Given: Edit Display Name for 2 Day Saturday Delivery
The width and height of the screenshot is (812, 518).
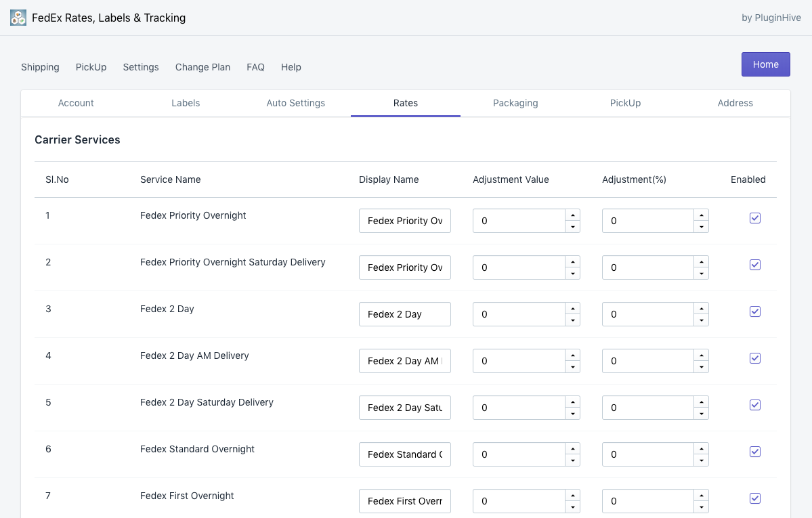Looking at the screenshot, I should 405,408.
